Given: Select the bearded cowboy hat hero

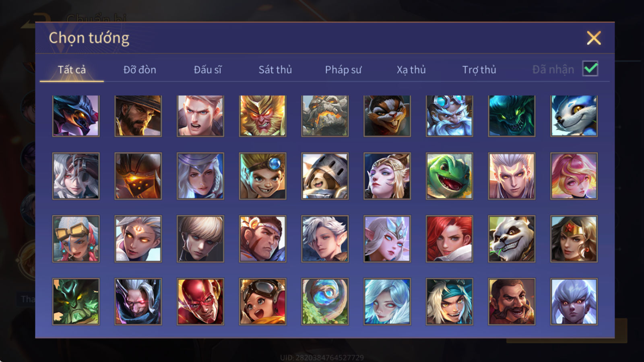Looking at the screenshot, I should click(138, 116).
